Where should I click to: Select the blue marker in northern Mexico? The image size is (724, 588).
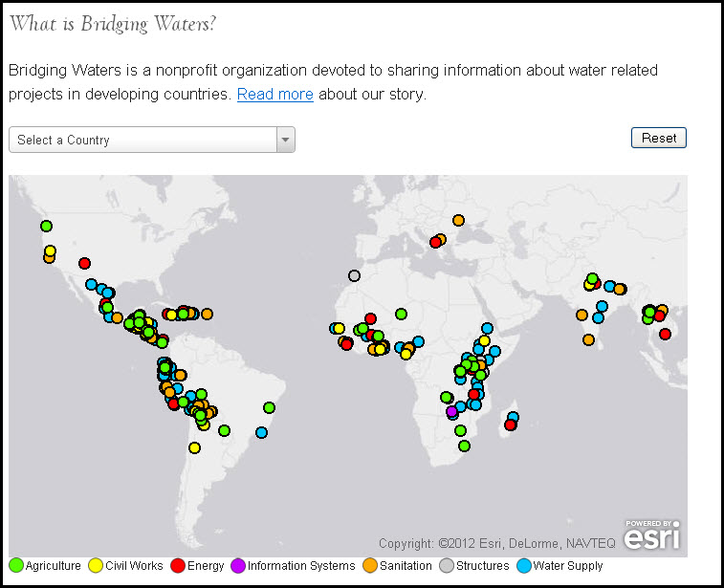click(92, 284)
